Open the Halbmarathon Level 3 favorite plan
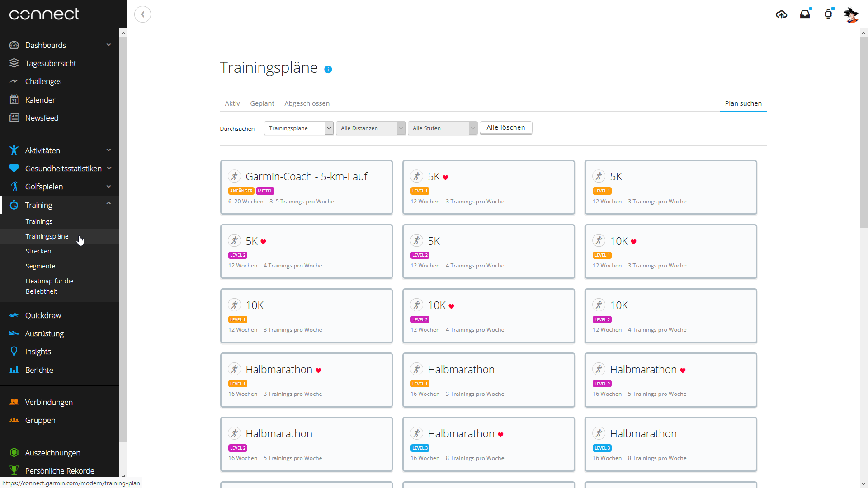Image resolution: width=868 pixels, height=488 pixels. 489,444
